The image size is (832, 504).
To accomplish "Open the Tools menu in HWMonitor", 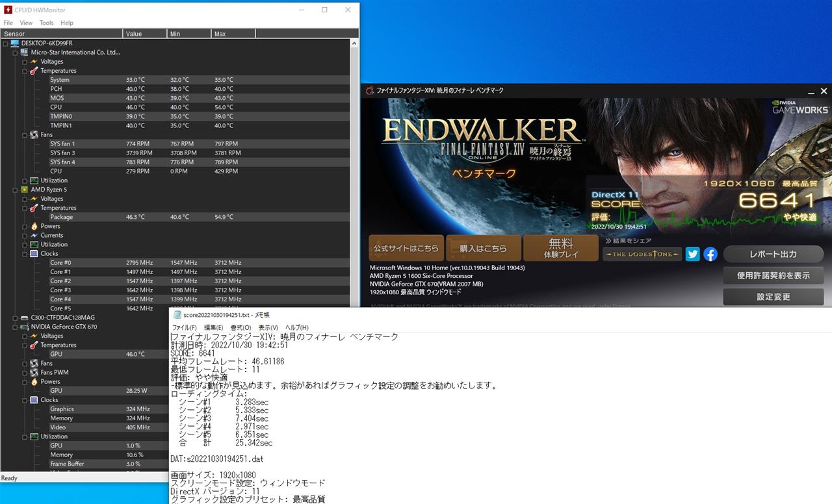I will coord(46,23).
